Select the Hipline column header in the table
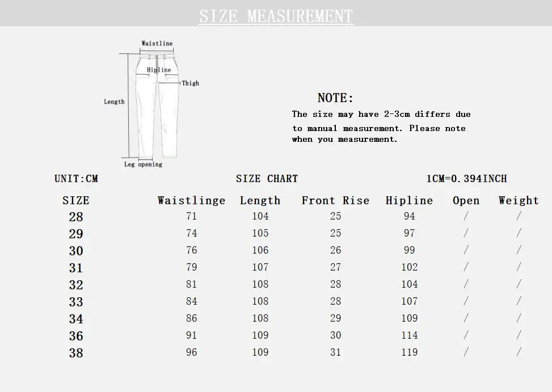 point(409,201)
